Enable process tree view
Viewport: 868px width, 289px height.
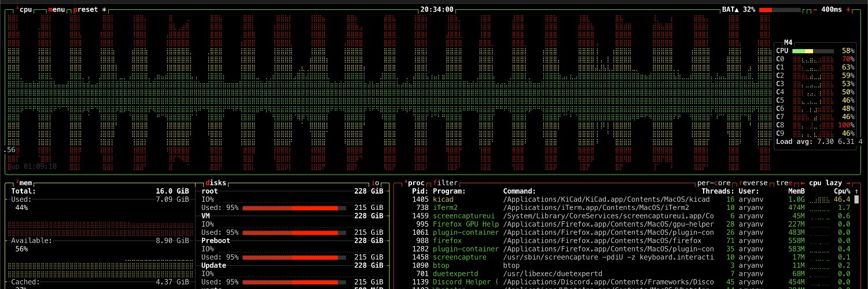784,183
